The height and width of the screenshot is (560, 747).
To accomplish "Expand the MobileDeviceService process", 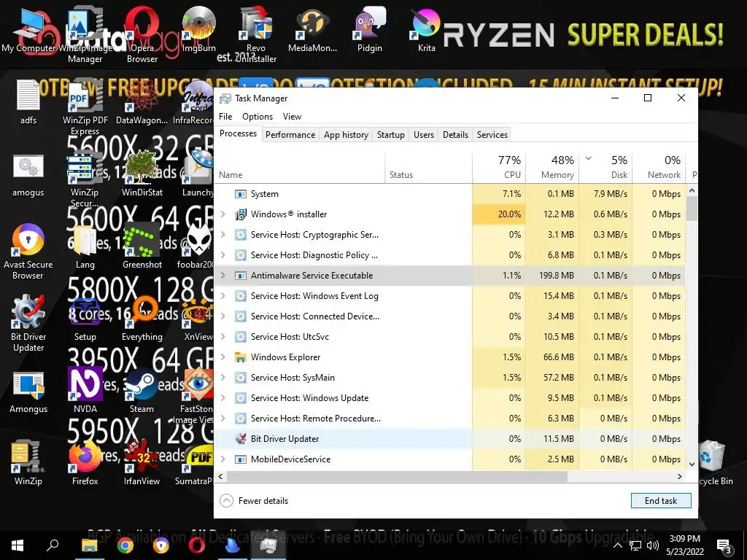I will (x=222, y=459).
